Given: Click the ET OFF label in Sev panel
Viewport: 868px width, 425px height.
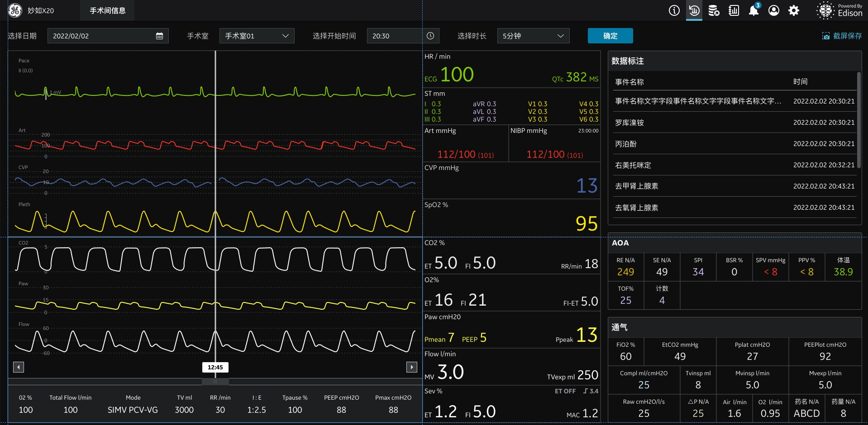Looking at the screenshot, I should pos(565,391).
